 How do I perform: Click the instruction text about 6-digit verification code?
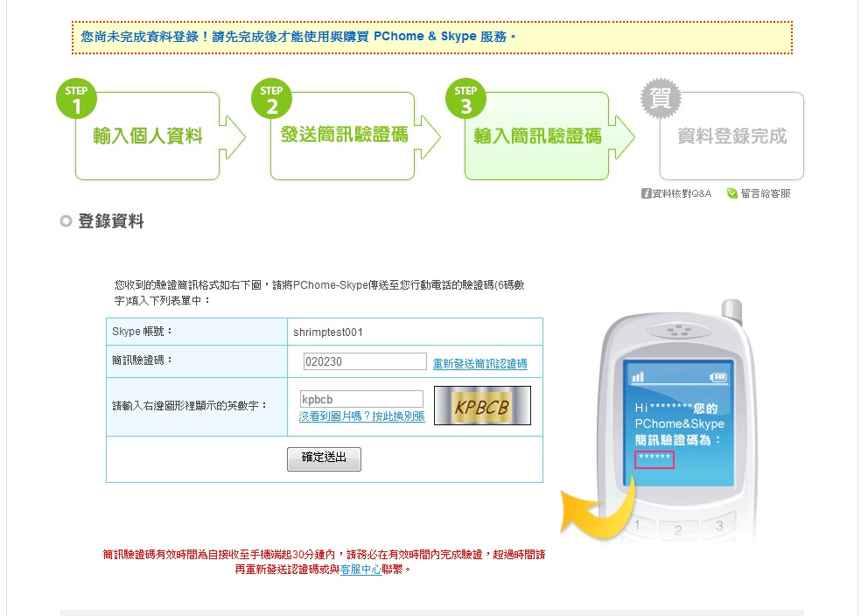(x=318, y=293)
